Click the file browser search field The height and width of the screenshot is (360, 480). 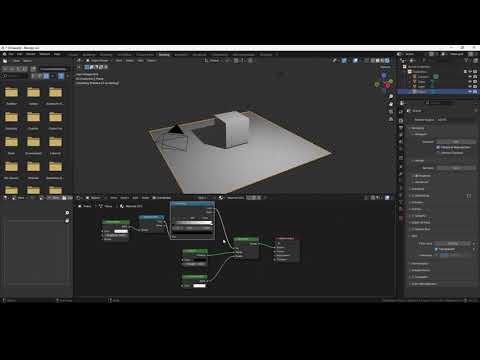click(x=16, y=76)
